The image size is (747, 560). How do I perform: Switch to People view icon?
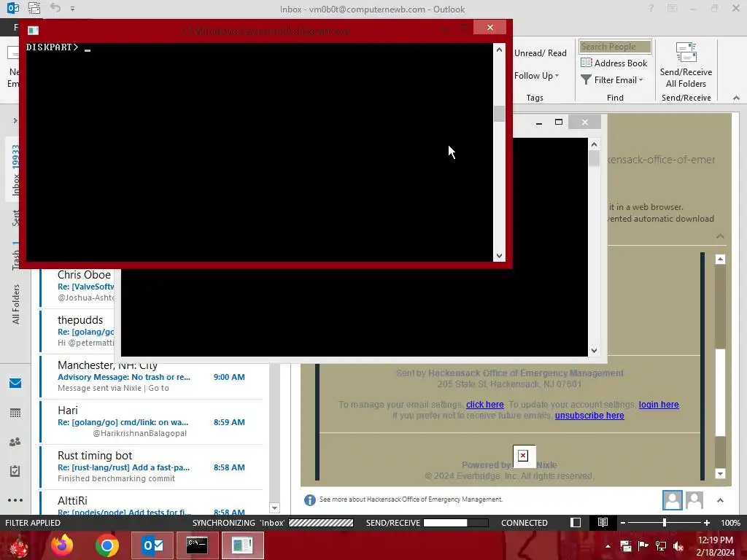(x=15, y=442)
